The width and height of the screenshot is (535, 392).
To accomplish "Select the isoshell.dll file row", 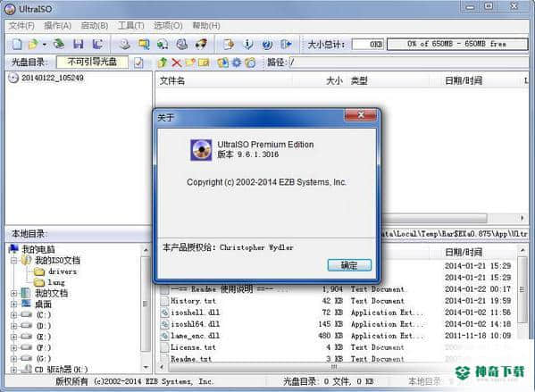I will click(x=336, y=313).
